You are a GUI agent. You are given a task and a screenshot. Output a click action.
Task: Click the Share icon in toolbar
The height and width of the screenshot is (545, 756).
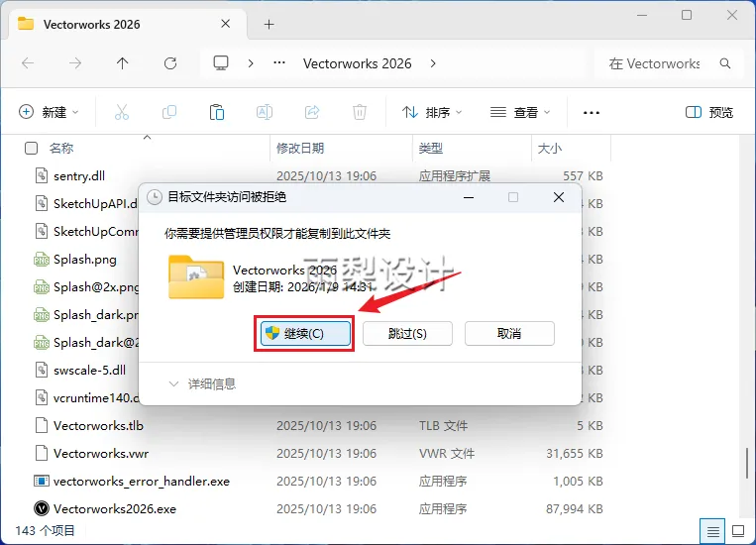point(312,112)
